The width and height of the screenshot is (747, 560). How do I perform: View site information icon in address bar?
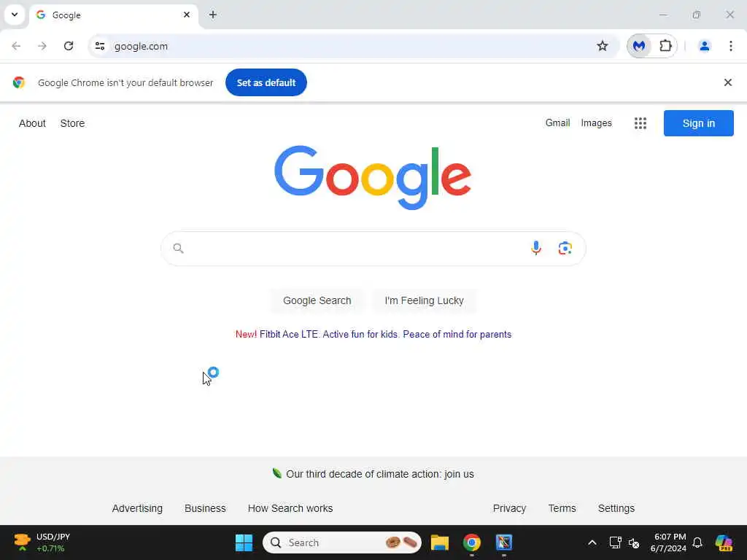99,46
